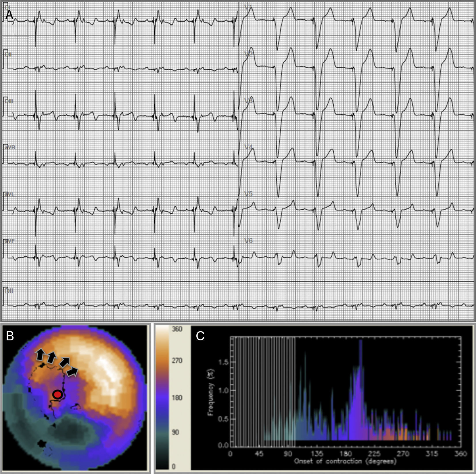The image size is (476, 474).
Task: Select the V6 lead label
Action: 248,241
